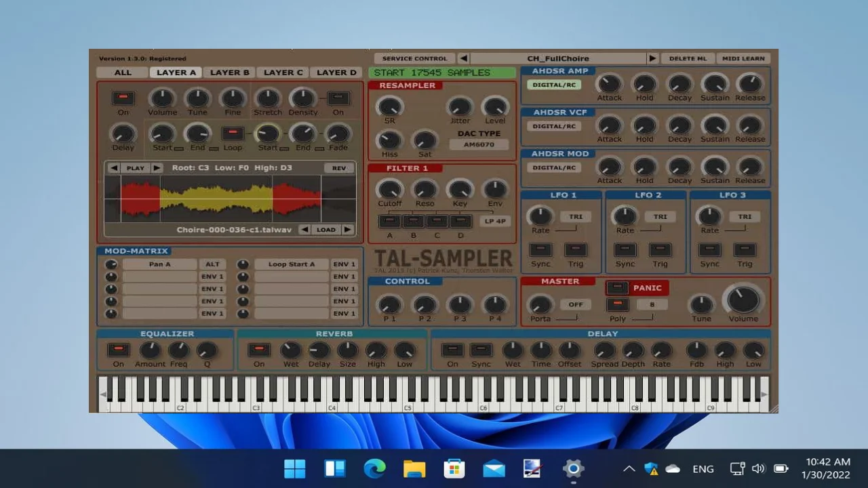Open Windows Start menu
The image size is (868, 488).
point(295,468)
